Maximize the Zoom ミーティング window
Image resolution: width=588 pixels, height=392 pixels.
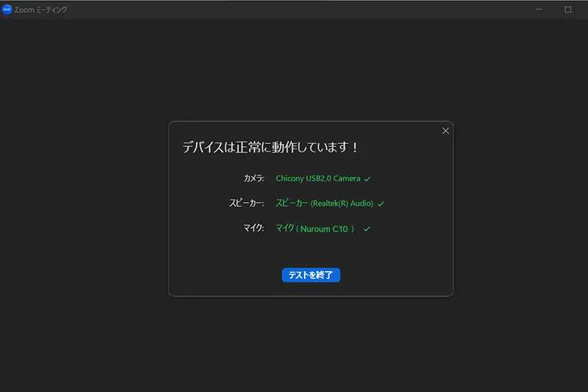click(568, 9)
